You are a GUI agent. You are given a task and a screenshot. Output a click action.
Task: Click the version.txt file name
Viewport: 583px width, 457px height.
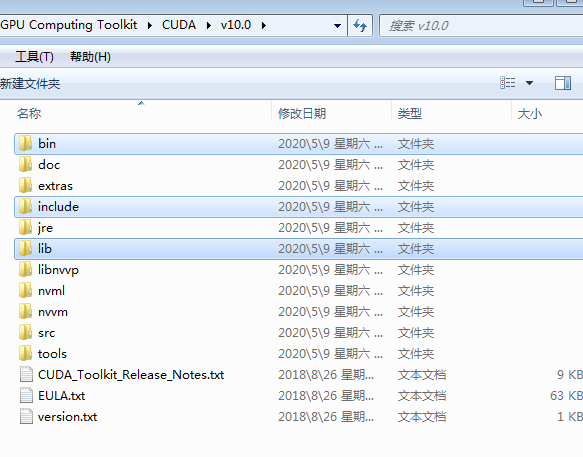tap(67, 416)
